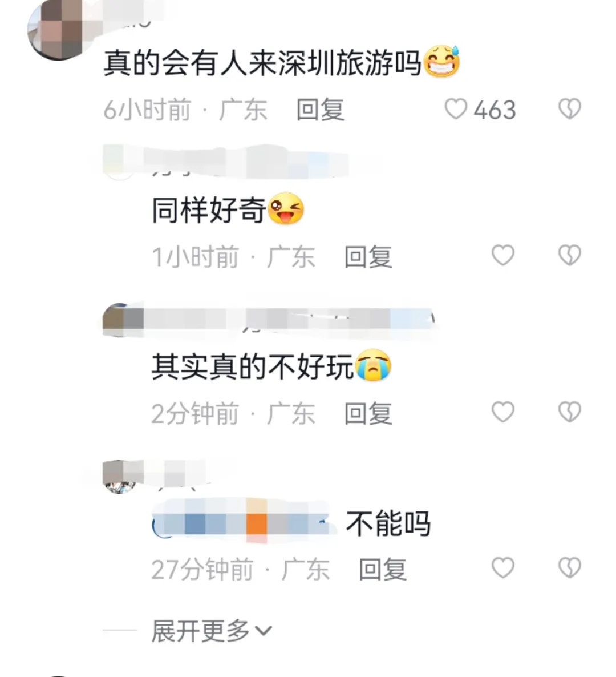Open avatar of 其实真的不好玩 commenter
This screenshot has height=677, width=616.
(x=119, y=320)
